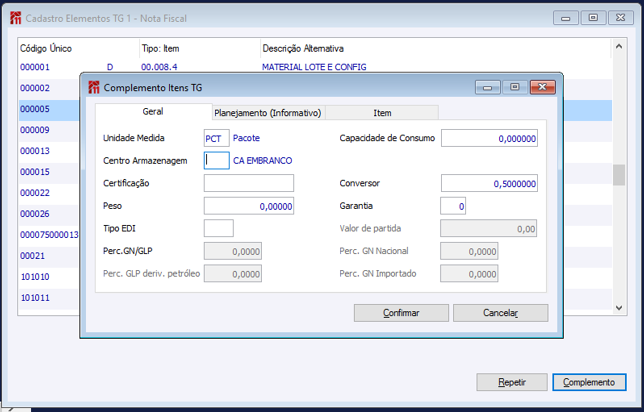Click the Tipo EDI field

point(218,228)
